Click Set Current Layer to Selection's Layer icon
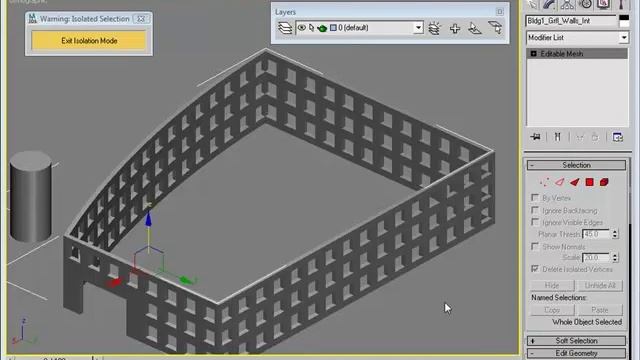Screen dimensions: 640x360 (x=495, y=28)
